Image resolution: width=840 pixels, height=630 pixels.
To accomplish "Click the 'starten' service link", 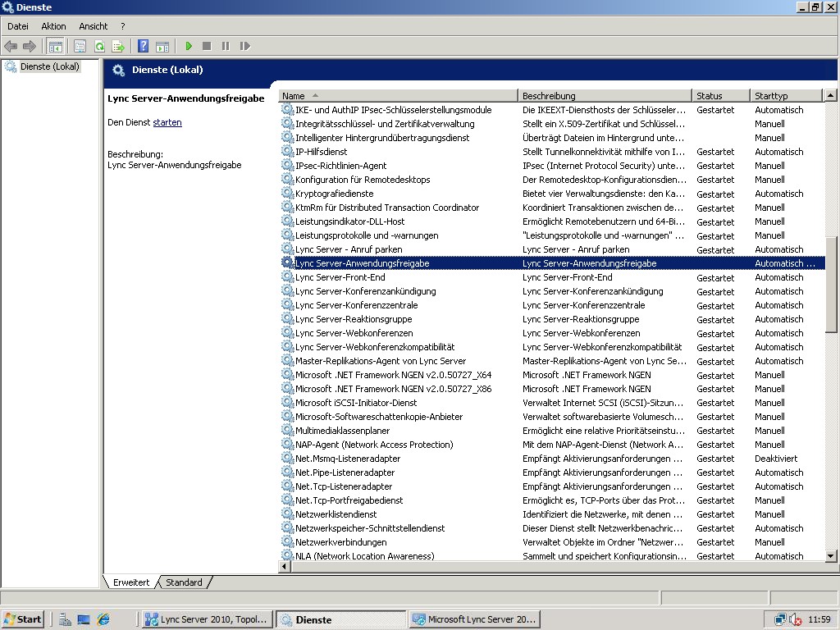I will [x=167, y=122].
